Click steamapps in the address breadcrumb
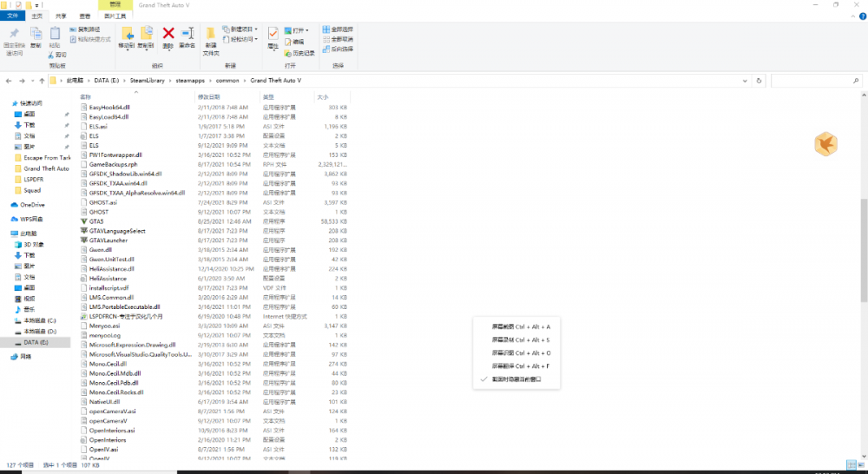868x474 pixels. pos(190,81)
